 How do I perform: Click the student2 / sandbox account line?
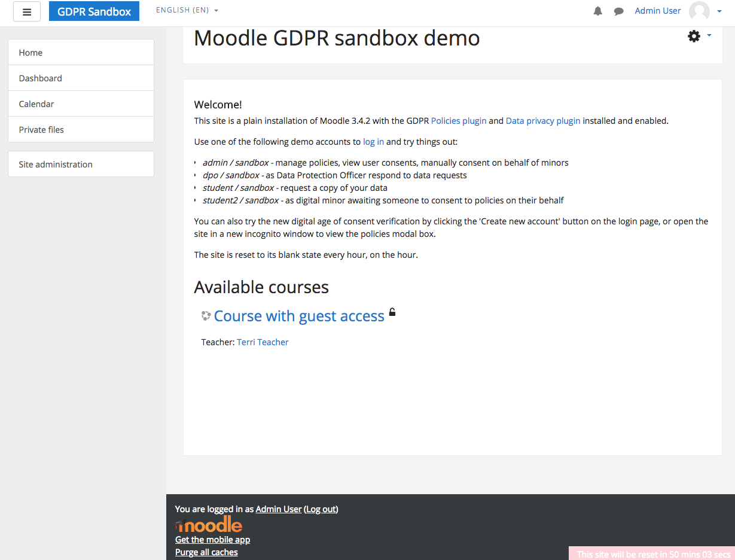coord(383,200)
